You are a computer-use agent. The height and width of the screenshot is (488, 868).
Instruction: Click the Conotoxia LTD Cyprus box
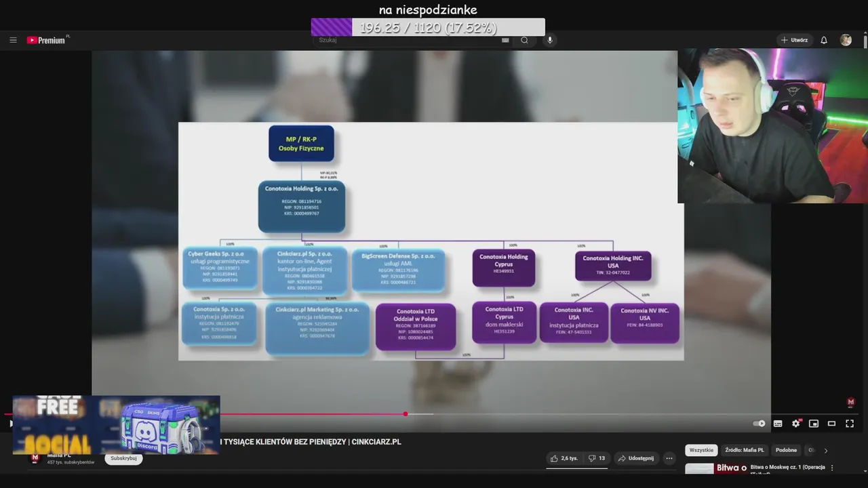[504, 322]
